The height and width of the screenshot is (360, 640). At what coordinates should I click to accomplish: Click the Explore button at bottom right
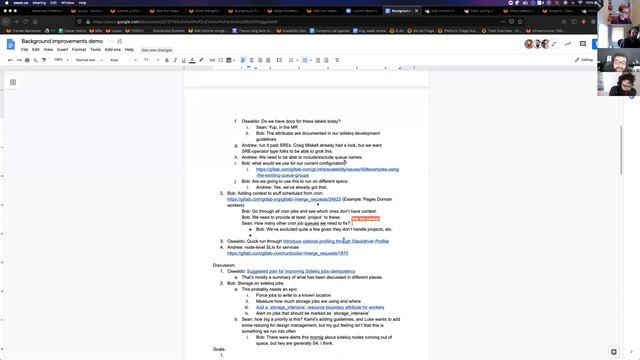tap(613, 351)
